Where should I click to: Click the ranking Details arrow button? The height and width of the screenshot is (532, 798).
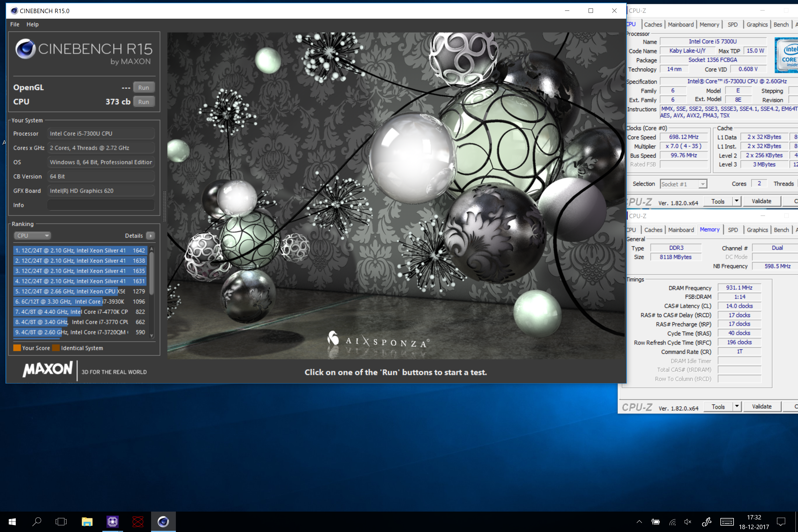coord(150,235)
